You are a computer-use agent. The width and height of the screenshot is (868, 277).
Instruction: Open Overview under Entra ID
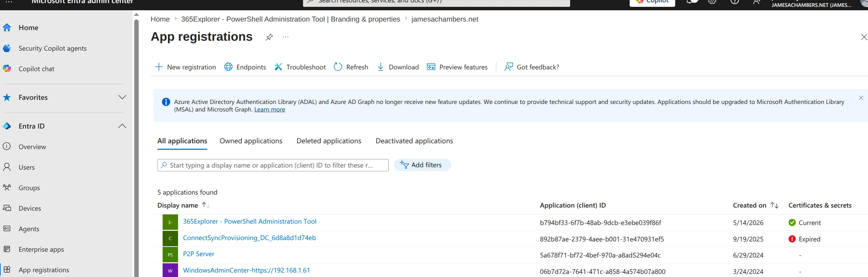click(x=32, y=147)
